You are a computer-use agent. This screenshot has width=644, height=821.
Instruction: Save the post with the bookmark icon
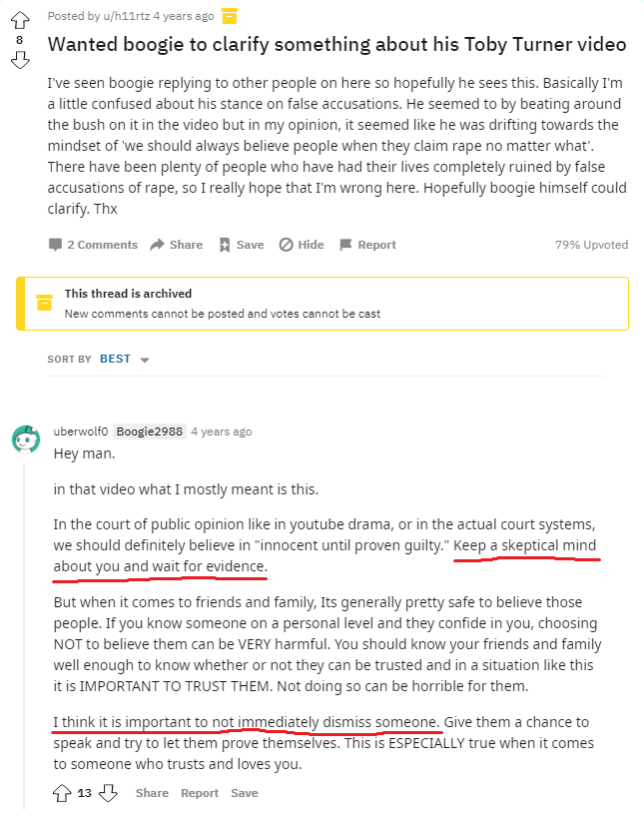click(241, 245)
